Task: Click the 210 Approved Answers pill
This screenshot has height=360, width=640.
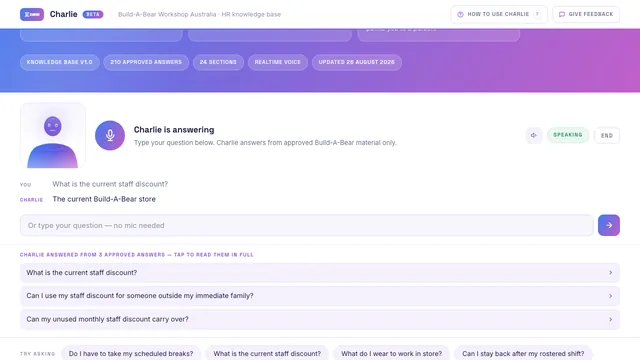Action: coord(146,62)
